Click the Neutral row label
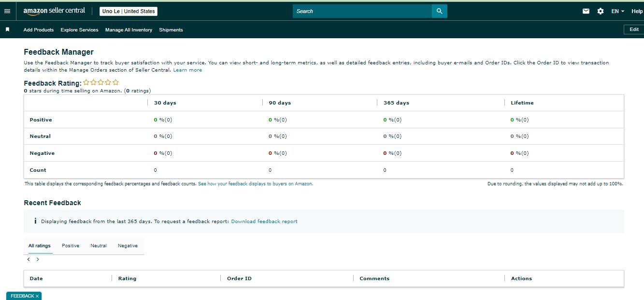 (x=40, y=136)
